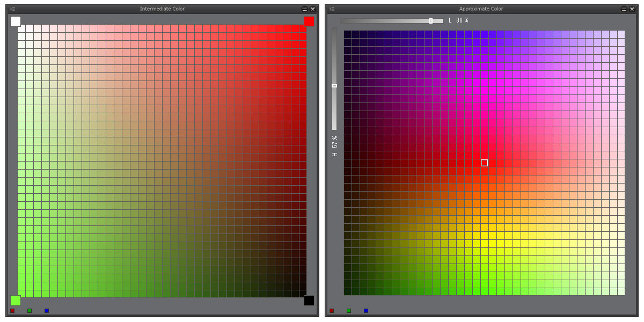644x322 pixels.
Task: Open the Approximate Color panel menu icon
Action: coord(332,9)
